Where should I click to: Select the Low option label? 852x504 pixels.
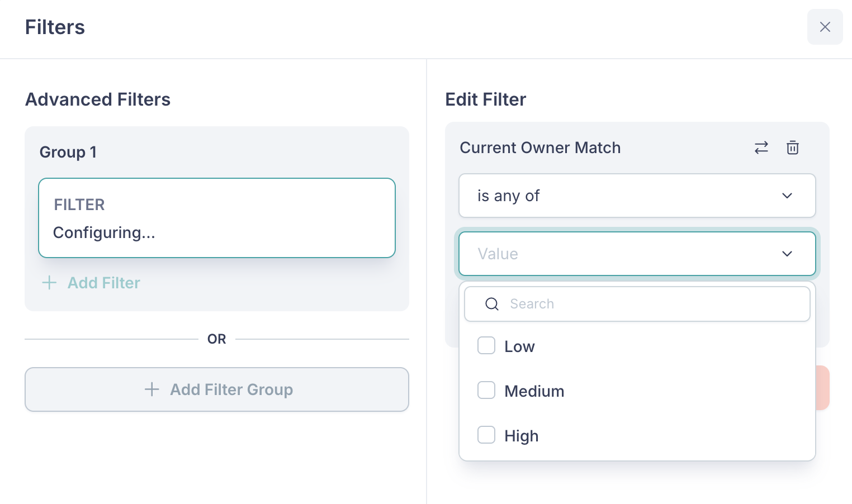point(519,346)
